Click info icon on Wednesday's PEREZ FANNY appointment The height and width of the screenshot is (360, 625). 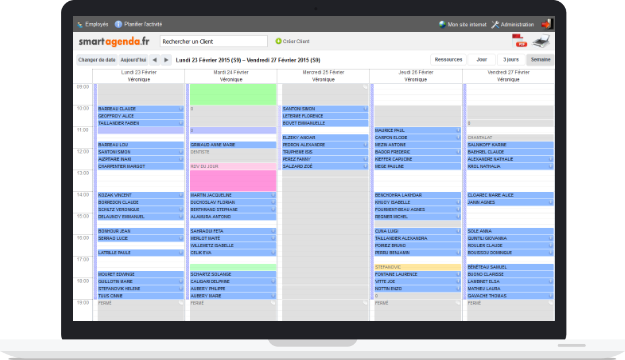coord(366,159)
